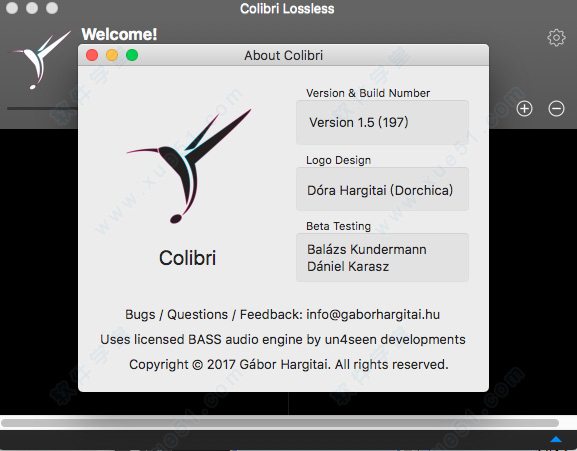The height and width of the screenshot is (451, 577).
Task: Click the white hummingbird logo in main window
Action: click(x=39, y=60)
